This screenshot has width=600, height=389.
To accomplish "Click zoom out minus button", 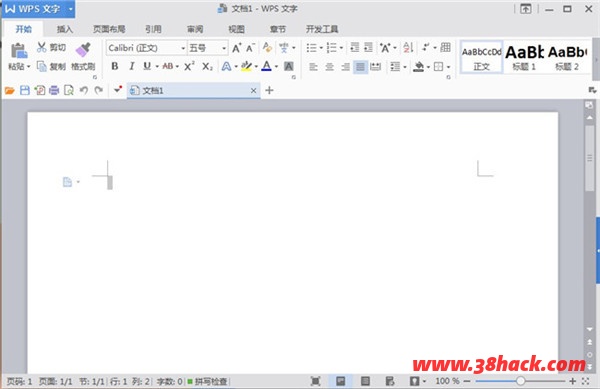I will click(467, 381).
